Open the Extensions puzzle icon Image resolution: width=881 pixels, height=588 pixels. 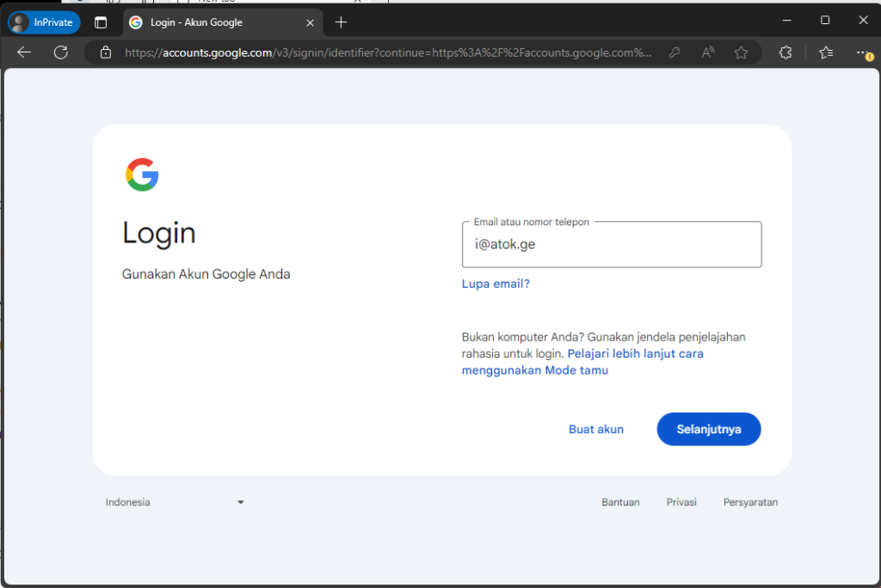point(785,52)
